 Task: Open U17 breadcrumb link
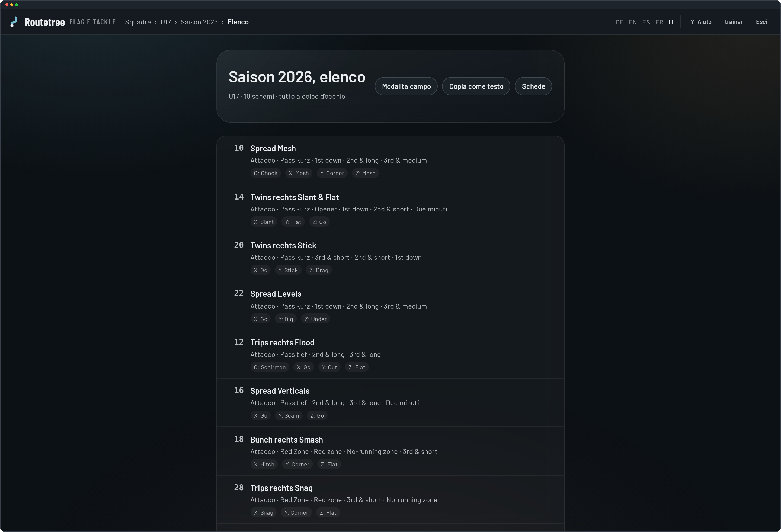[x=166, y=22]
